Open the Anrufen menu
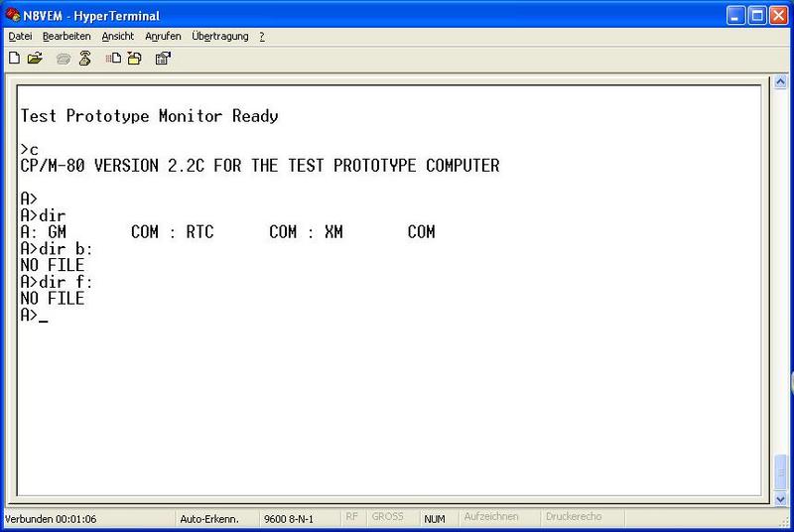 (163, 36)
